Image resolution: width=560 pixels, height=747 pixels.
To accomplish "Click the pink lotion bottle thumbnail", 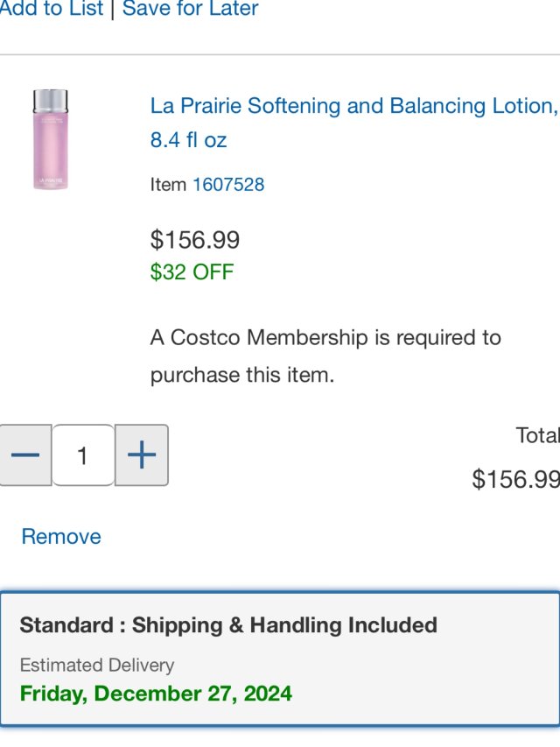I will 51,140.
